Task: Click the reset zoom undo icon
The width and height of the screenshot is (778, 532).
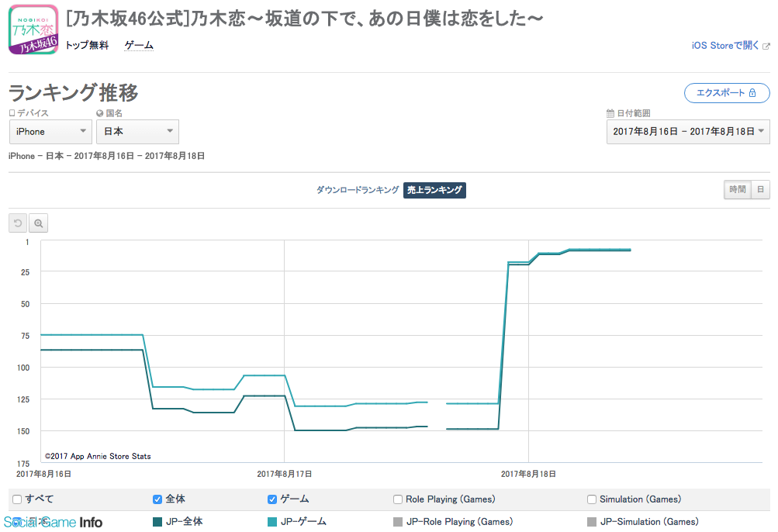Action: pos(18,223)
